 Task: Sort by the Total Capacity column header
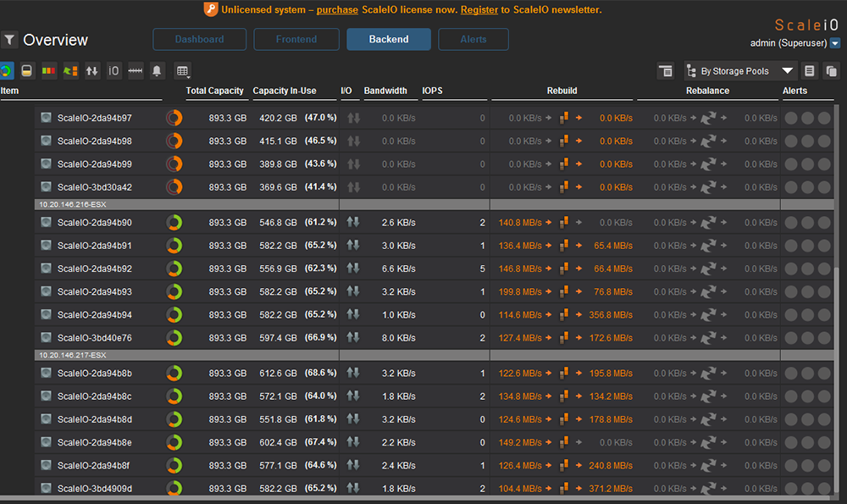(214, 91)
